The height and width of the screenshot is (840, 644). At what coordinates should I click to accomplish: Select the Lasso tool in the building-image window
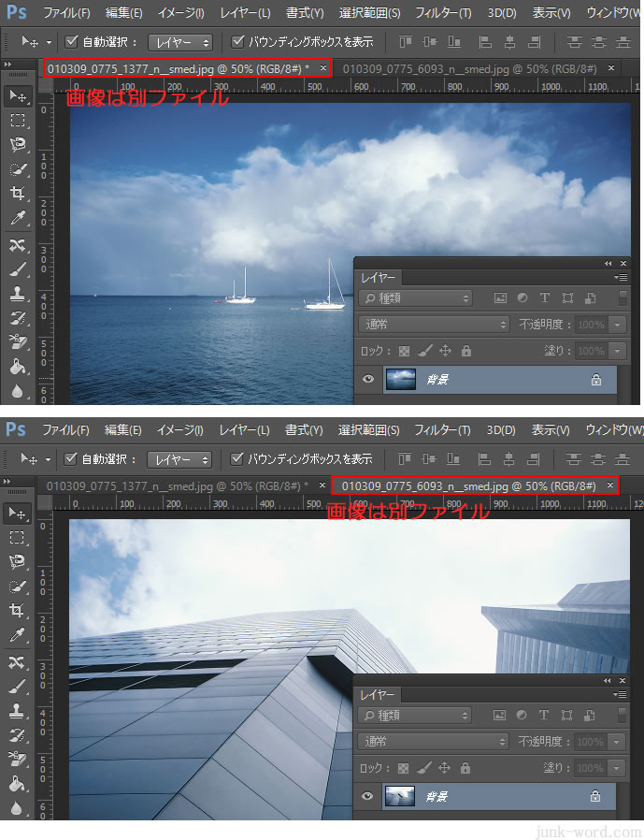(x=17, y=562)
